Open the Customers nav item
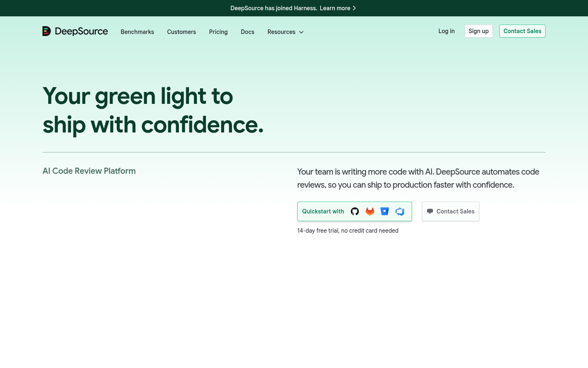Screen dimensions: 588x368 [x=181, y=32]
